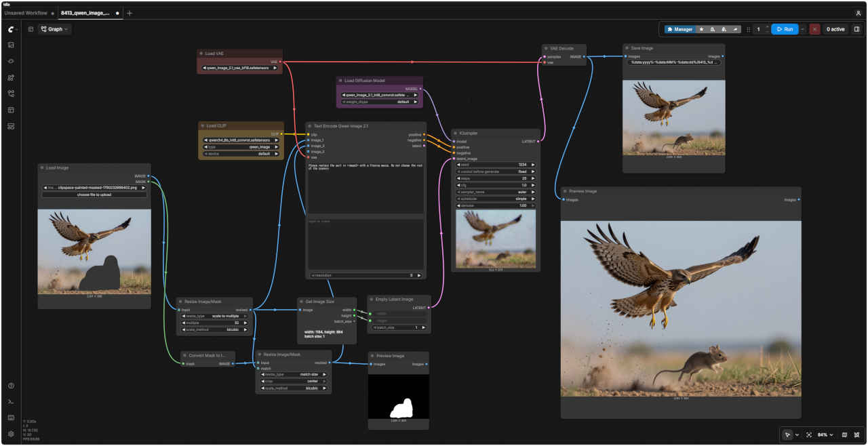Run the workflow

click(x=785, y=29)
